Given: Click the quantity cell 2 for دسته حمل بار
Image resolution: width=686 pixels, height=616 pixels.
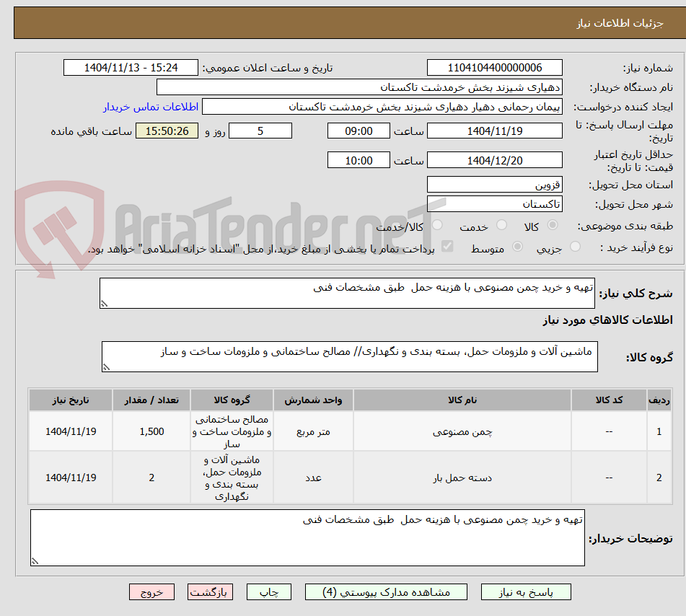Looking at the screenshot, I should tap(151, 478).
